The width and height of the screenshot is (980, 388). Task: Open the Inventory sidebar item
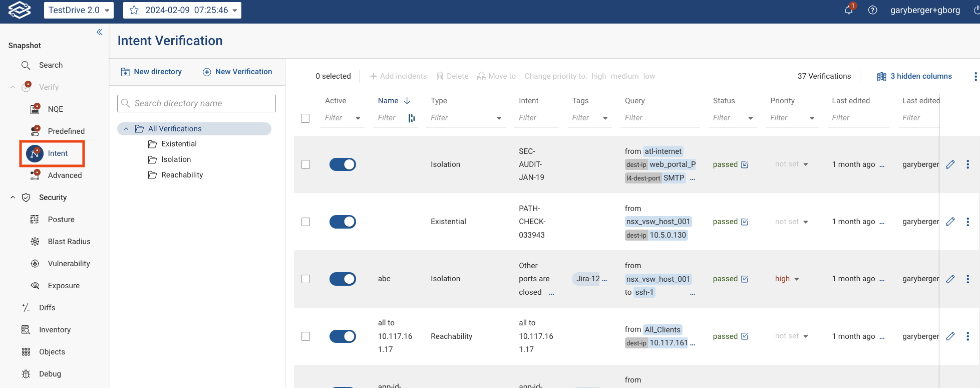(x=55, y=330)
